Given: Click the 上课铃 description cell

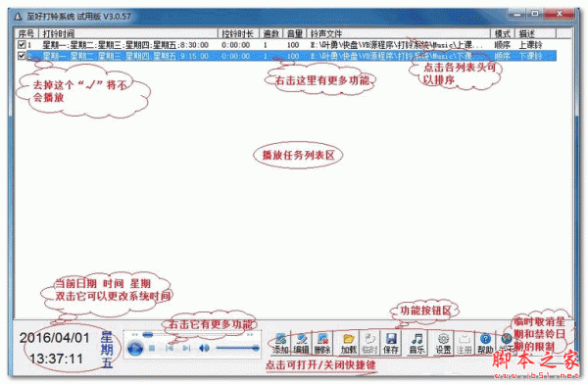Looking at the screenshot, I should (530, 45).
